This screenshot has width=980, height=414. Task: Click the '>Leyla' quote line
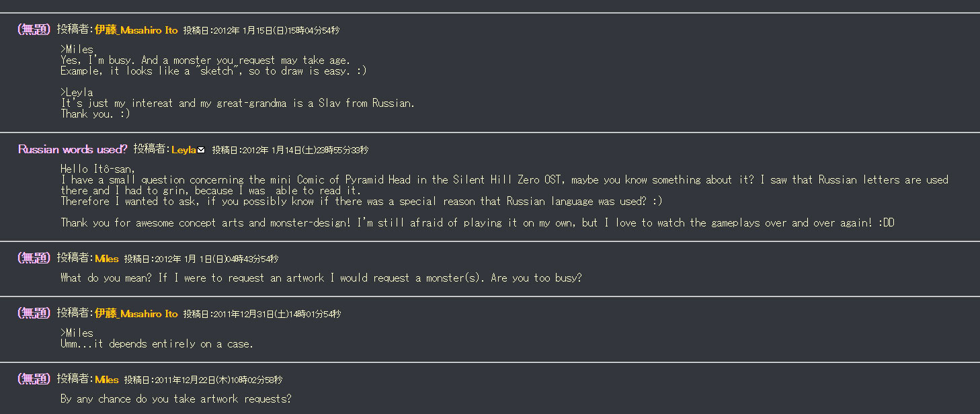click(77, 92)
